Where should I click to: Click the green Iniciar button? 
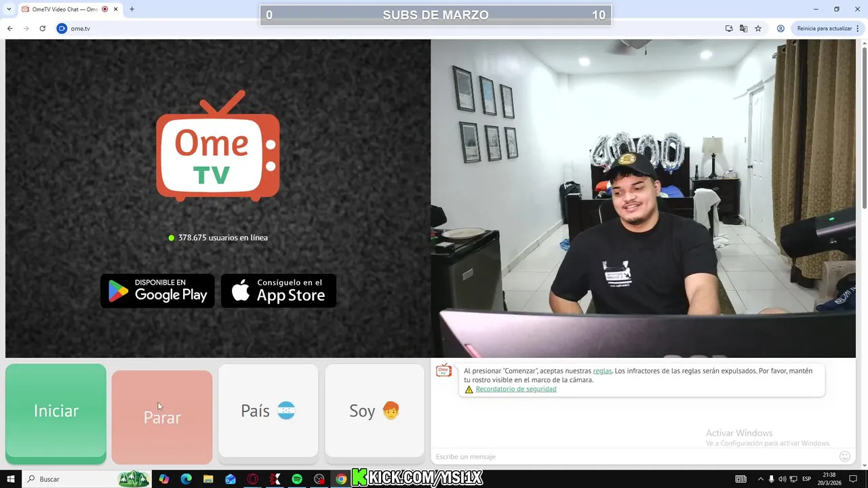pos(56,413)
